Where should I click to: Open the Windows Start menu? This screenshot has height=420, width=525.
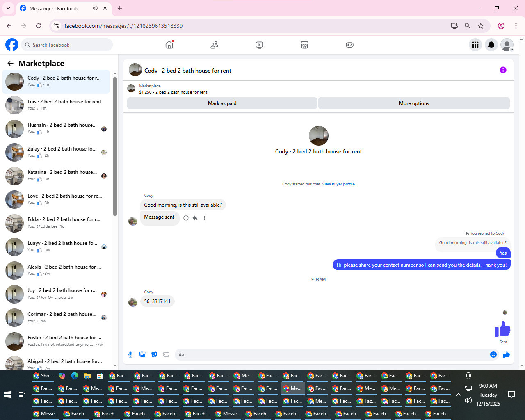pyautogui.click(x=7, y=395)
